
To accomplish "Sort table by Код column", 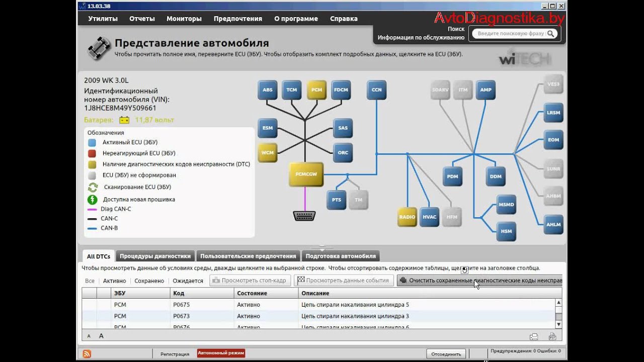I will (x=202, y=293).
